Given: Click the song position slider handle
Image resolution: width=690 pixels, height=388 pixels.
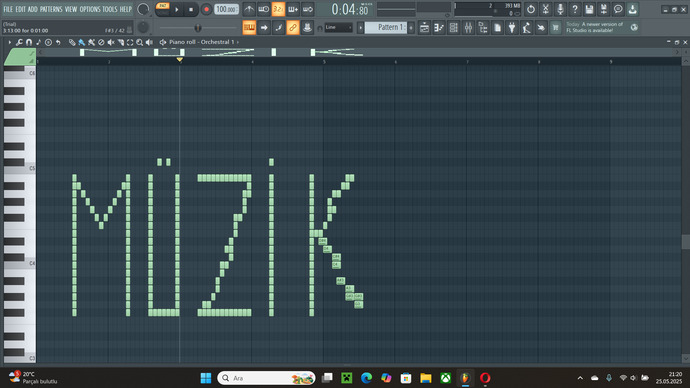Looking at the screenshot, I should [x=198, y=28].
